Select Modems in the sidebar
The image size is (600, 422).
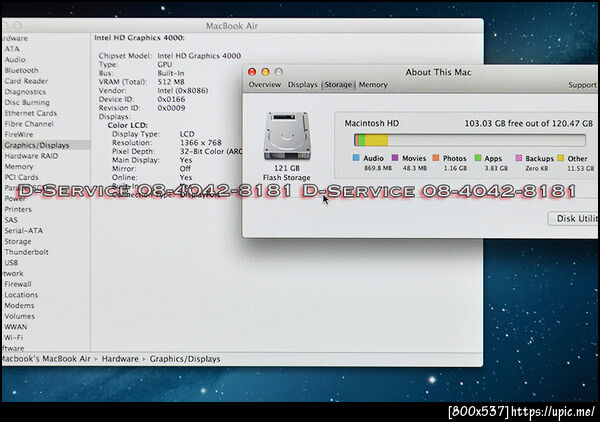tap(19, 306)
